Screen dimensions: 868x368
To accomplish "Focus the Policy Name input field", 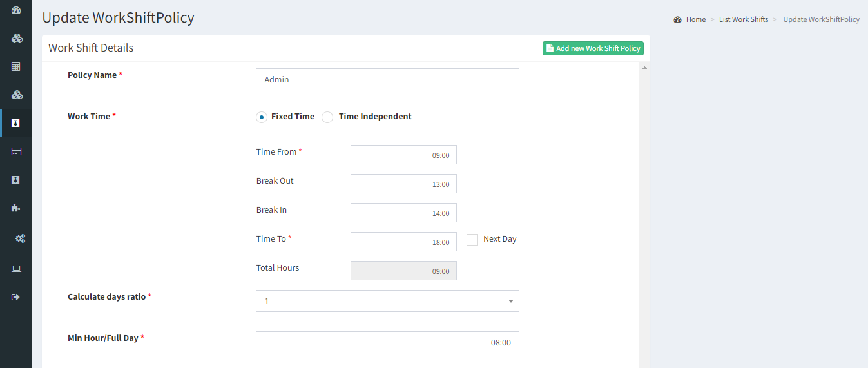I will [387, 79].
